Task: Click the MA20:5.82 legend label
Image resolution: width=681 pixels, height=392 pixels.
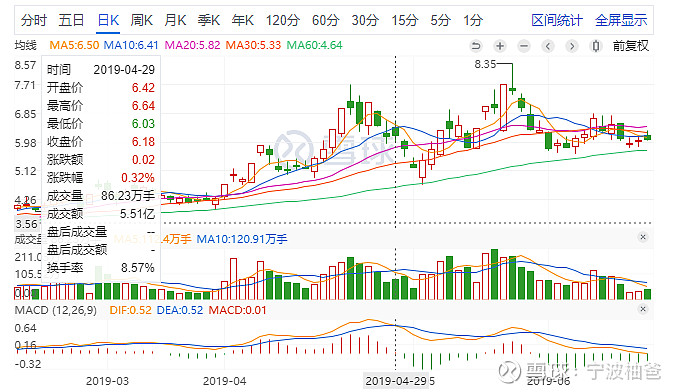Action: pos(192,45)
